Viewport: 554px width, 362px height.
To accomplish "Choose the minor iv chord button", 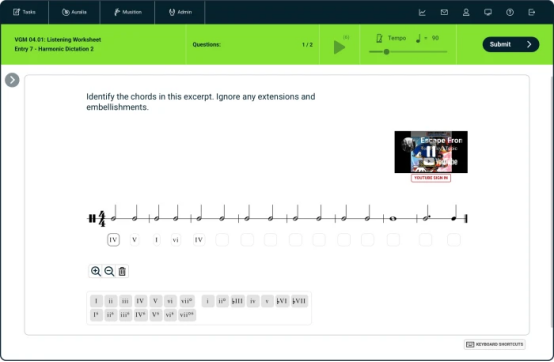I will 253,301.
